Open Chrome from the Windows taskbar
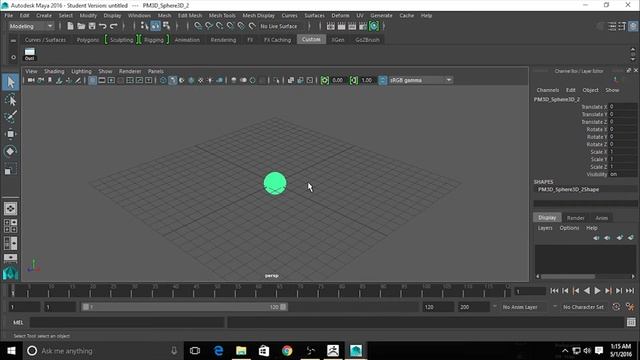Image resolution: width=640 pixels, height=360 pixels. 287,351
